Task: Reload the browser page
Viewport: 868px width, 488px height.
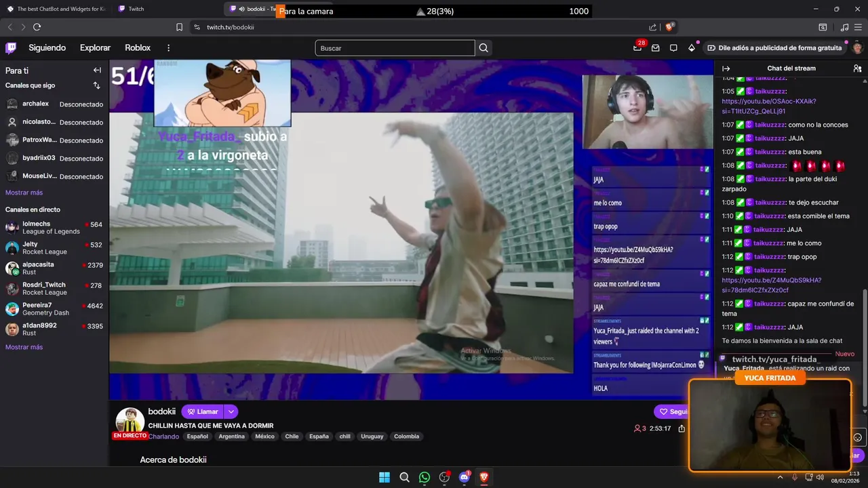Action: click(x=37, y=27)
